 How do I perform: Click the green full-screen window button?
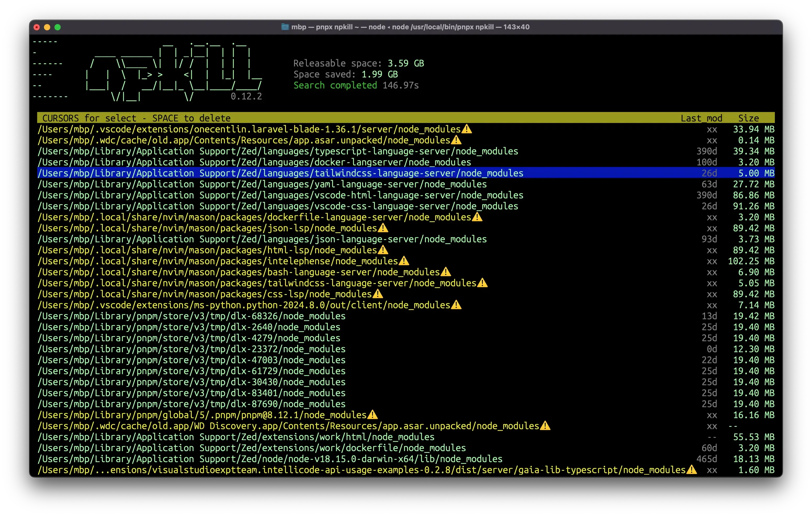click(58, 27)
